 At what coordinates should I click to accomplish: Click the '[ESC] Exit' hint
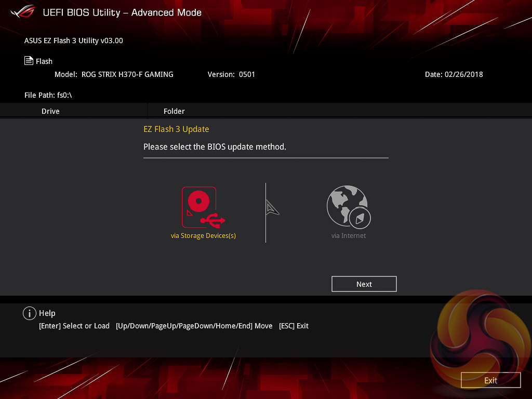[x=294, y=326]
